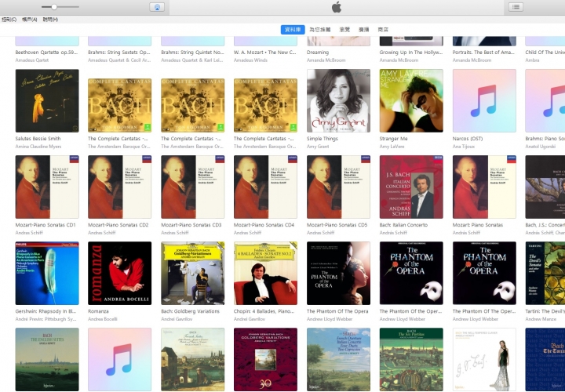
Task: Select the Salutes Bessie Smith album cover
Action: click(x=47, y=101)
